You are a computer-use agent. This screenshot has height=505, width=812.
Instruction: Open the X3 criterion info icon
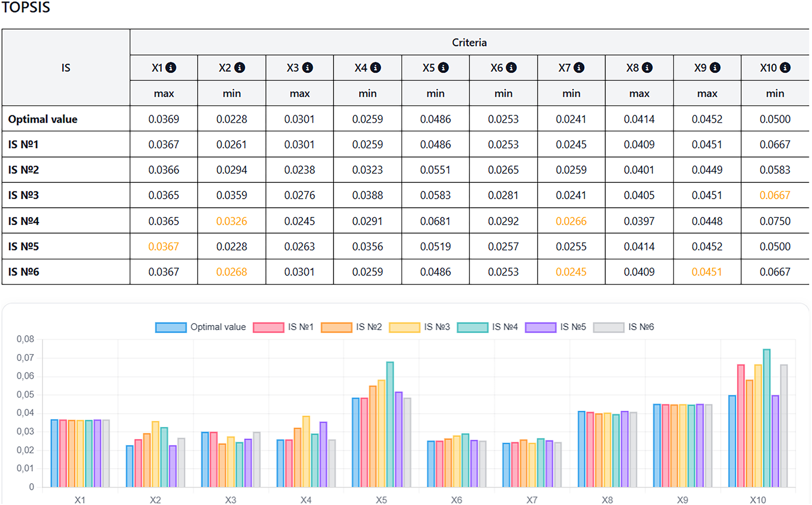(307, 68)
